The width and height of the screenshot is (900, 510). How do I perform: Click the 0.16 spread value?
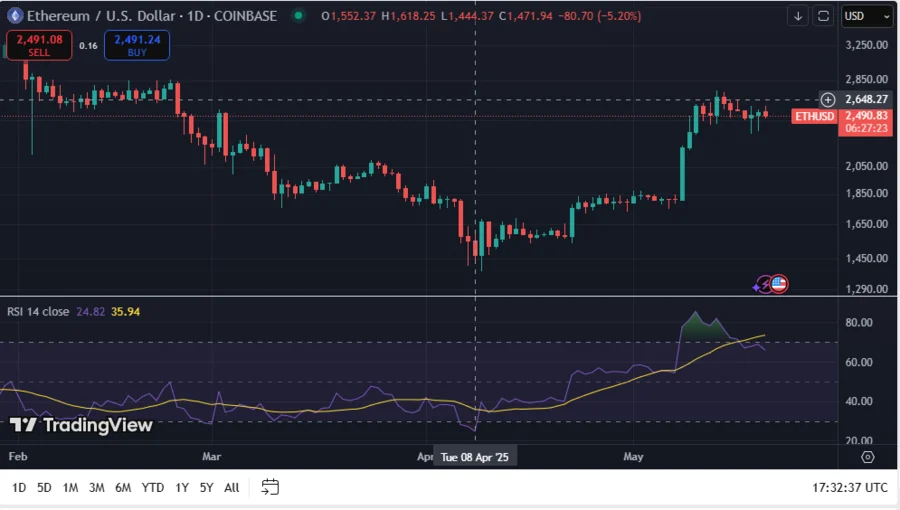tap(88, 46)
